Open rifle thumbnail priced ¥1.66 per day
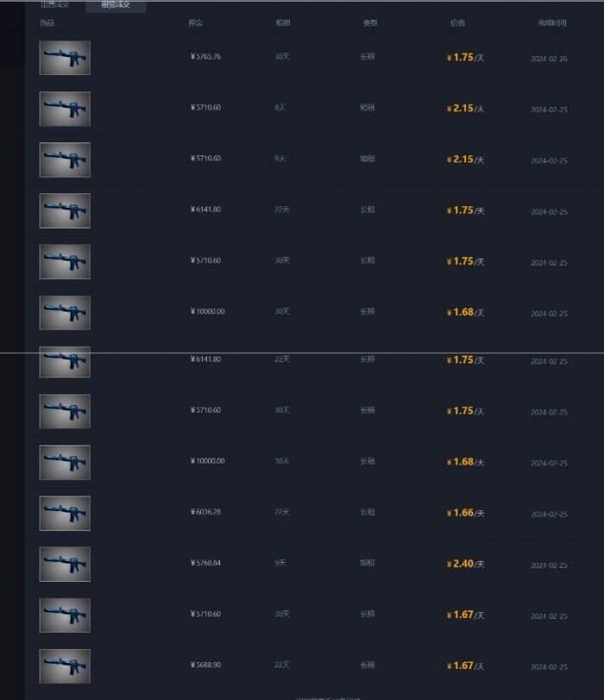The width and height of the screenshot is (604, 700). pos(65,514)
